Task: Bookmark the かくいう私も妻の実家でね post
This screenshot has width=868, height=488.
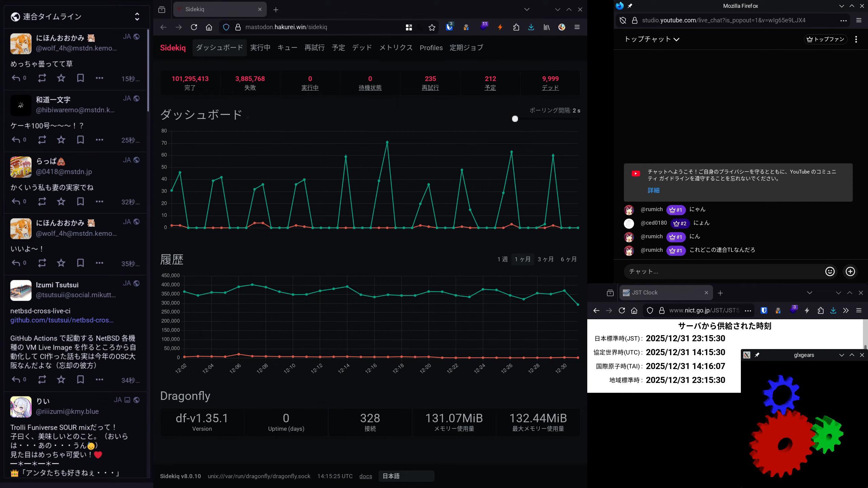Action: click(x=80, y=201)
